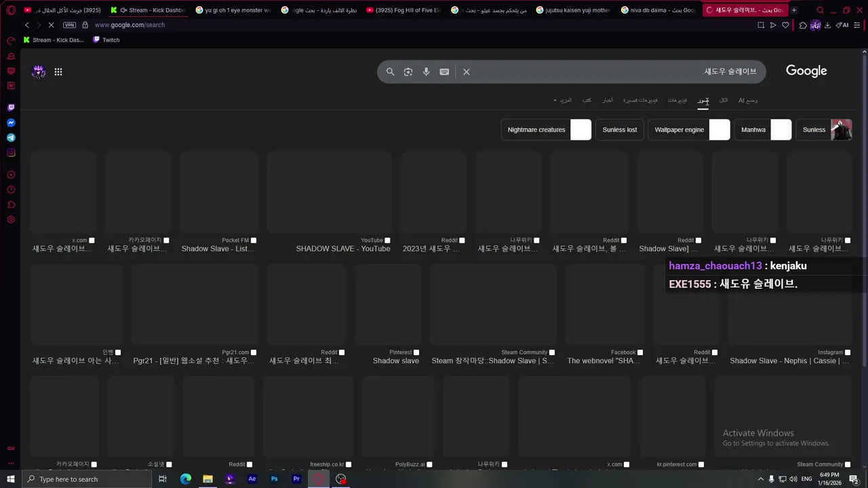Toggle the VPN badge in address bar

point(69,25)
